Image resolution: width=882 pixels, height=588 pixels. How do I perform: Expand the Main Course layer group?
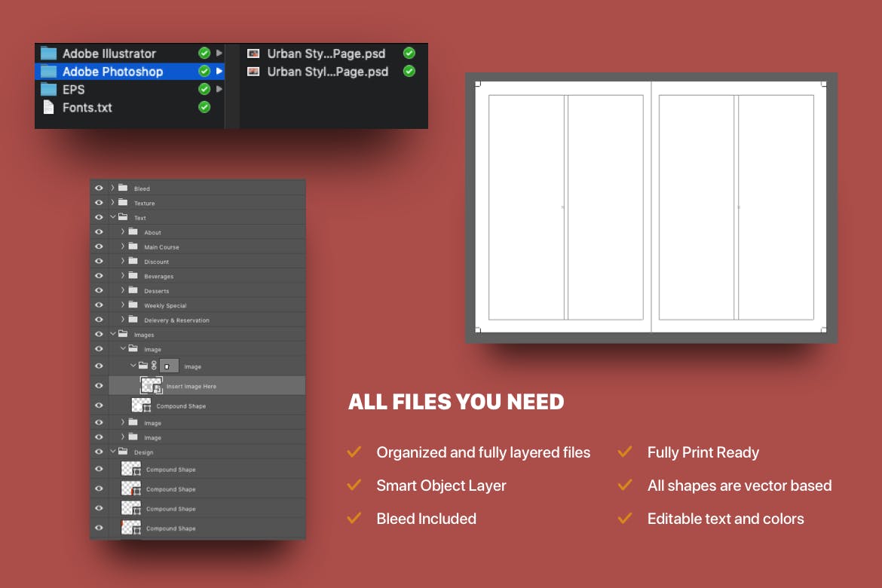pyautogui.click(x=123, y=247)
